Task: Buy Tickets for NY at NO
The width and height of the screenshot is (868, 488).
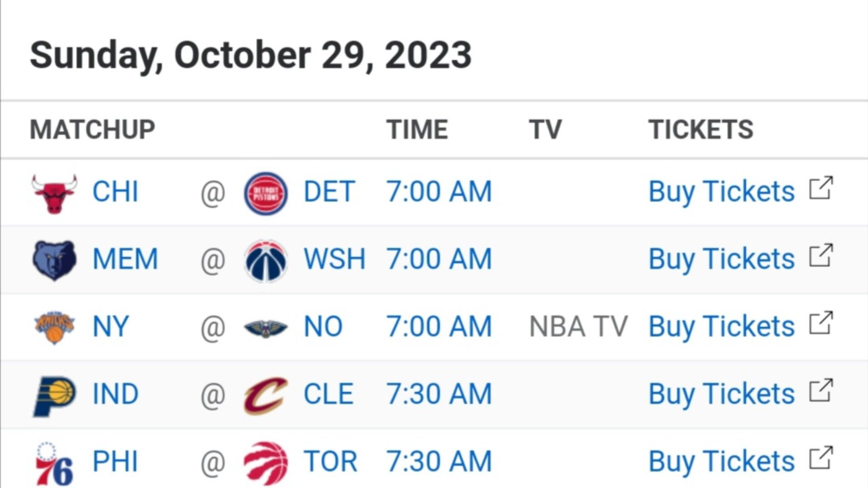Action: tap(722, 327)
